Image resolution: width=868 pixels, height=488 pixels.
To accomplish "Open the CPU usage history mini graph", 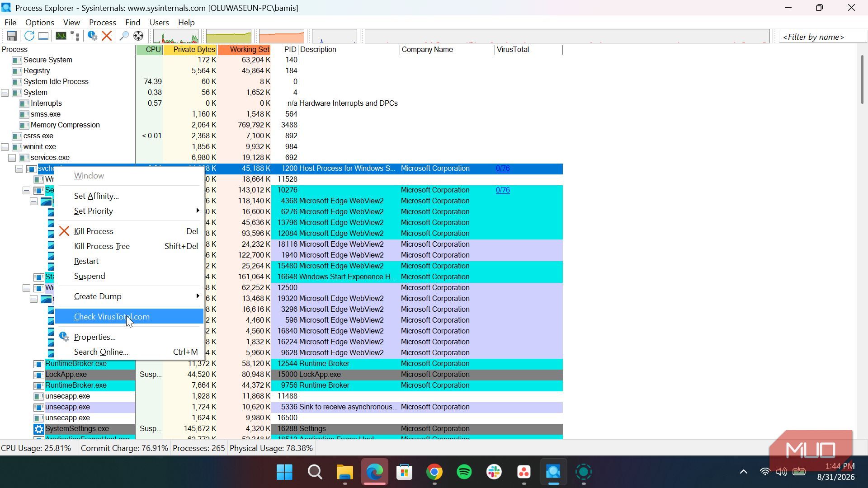I will [x=176, y=36].
